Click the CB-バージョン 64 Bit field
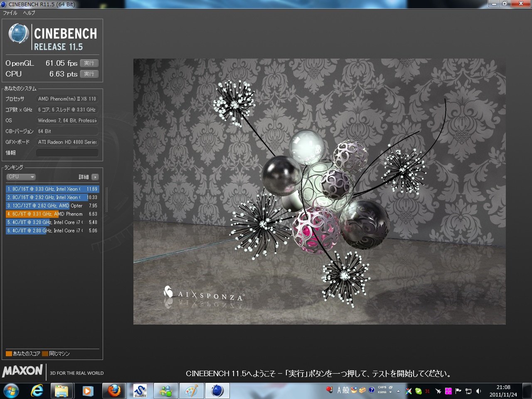The width and height of the screenshot is (532, 399). coord(67,131)
